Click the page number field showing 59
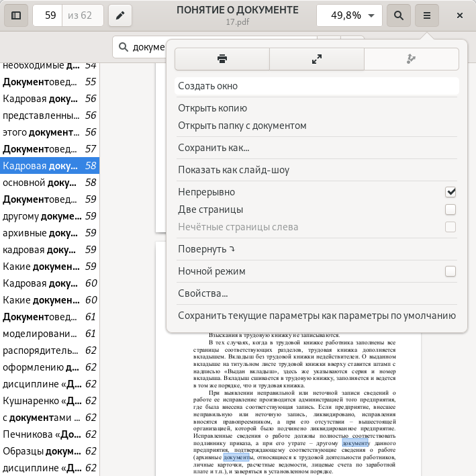476x476 pixels. coord(48,15)
